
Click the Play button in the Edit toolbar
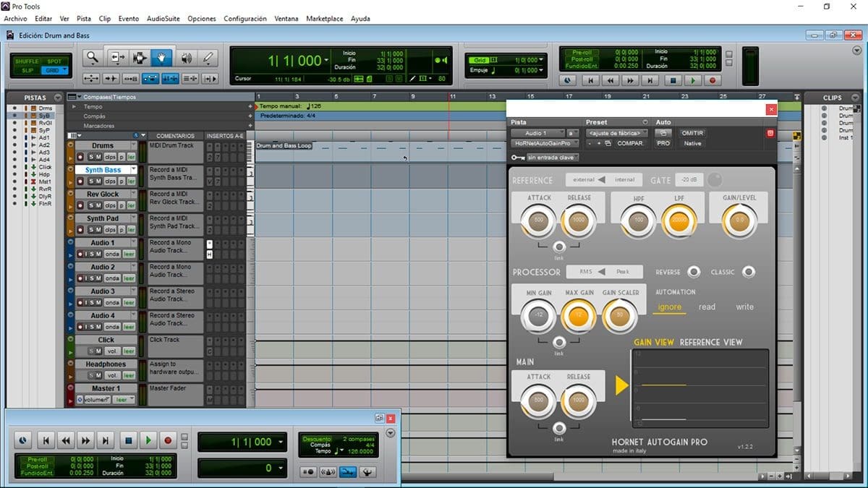point(693,81)
